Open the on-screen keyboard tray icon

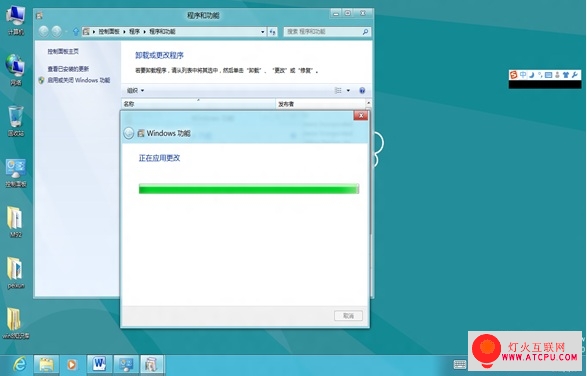pos(459,364)
